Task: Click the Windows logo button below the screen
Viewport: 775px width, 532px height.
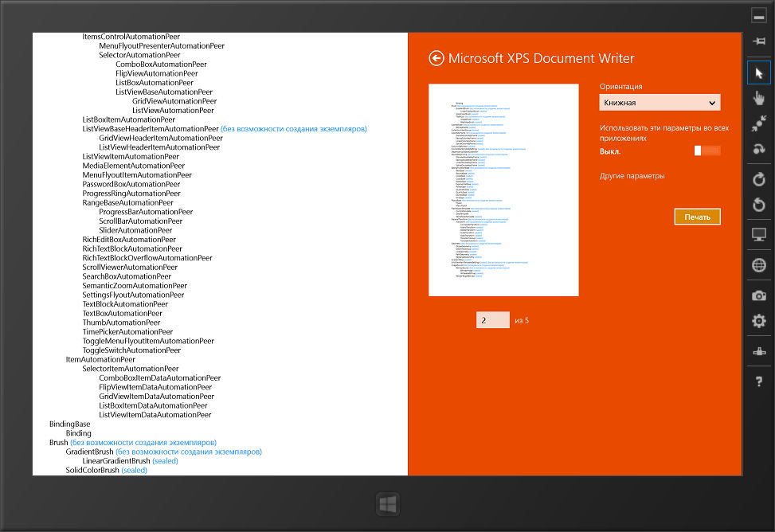Action: click(x=387, y=505)
